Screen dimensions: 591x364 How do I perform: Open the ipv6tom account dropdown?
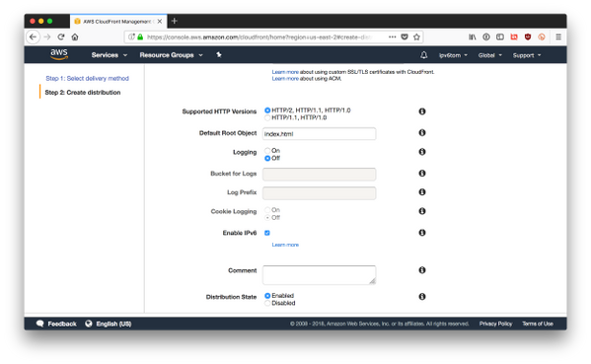tap(453, 55)
